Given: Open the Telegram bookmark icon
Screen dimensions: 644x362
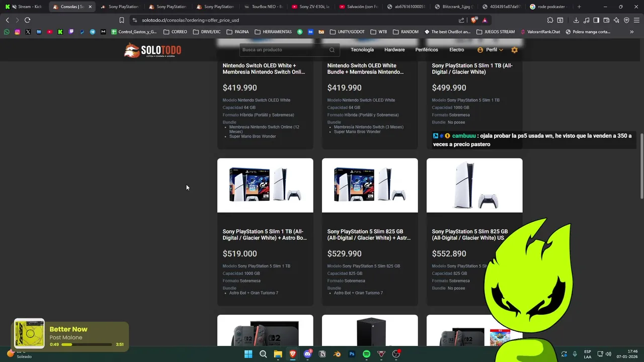Looking at the screenshot, I should point(93,32).
